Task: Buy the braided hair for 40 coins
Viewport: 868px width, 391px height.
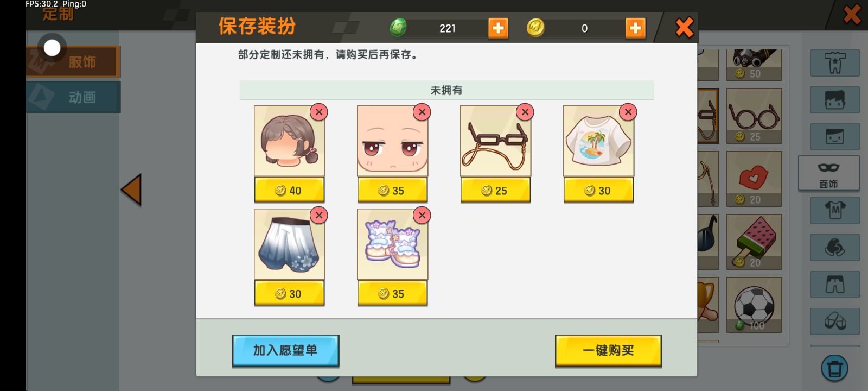Action: click(289, 191)
